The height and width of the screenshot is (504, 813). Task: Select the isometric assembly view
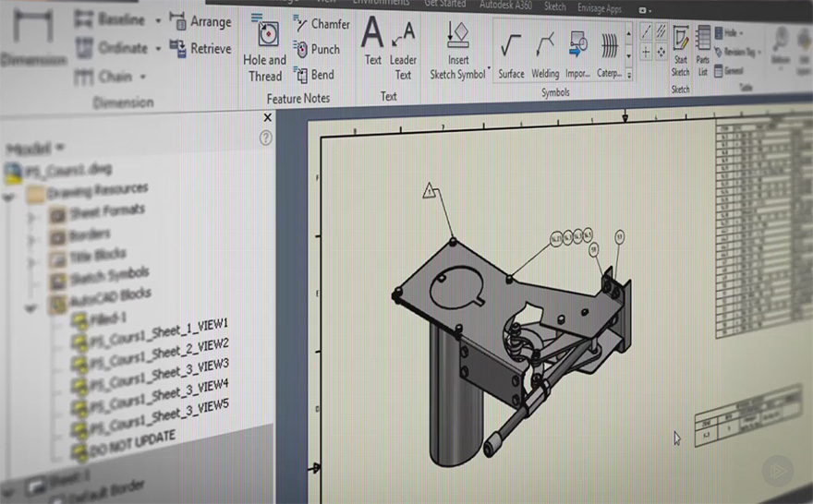pos(512,353)
